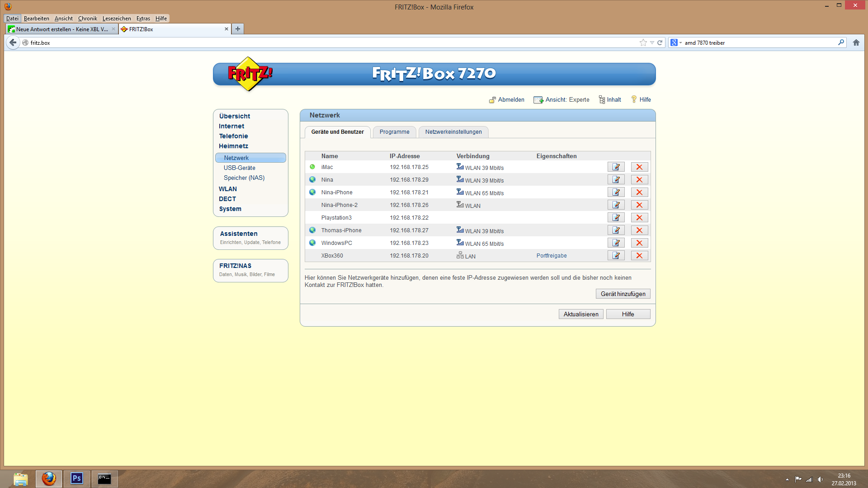868x488 pixels.
Task: Switch to the Netzwerkeinstellungen tab
Action: [x=453, y=132]
